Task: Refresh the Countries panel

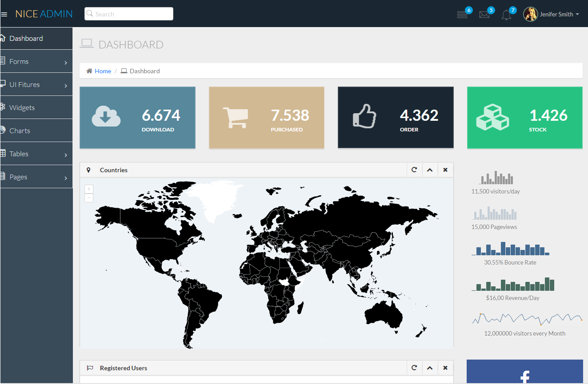Action: [414, 170]
